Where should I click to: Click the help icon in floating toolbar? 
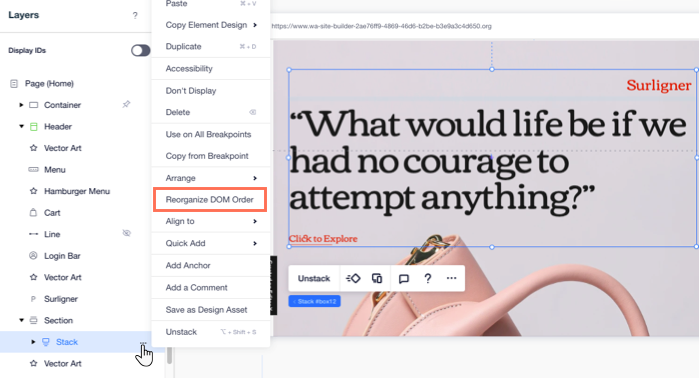[x=428, y=279]
